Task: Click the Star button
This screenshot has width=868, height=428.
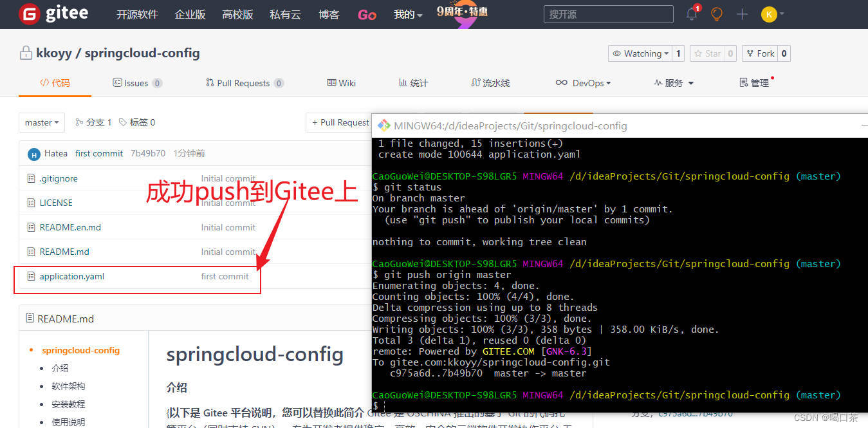Action: 706,53
